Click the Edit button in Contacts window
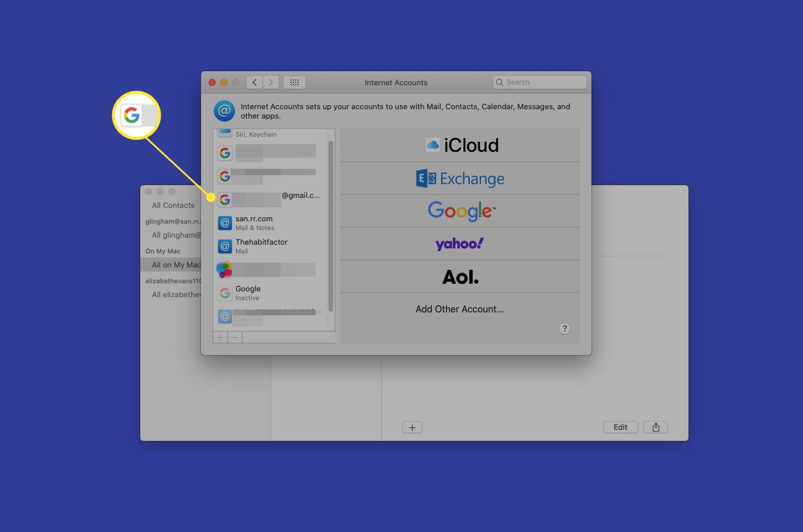This screenshot has height=532, width=803. coord(620,427)
